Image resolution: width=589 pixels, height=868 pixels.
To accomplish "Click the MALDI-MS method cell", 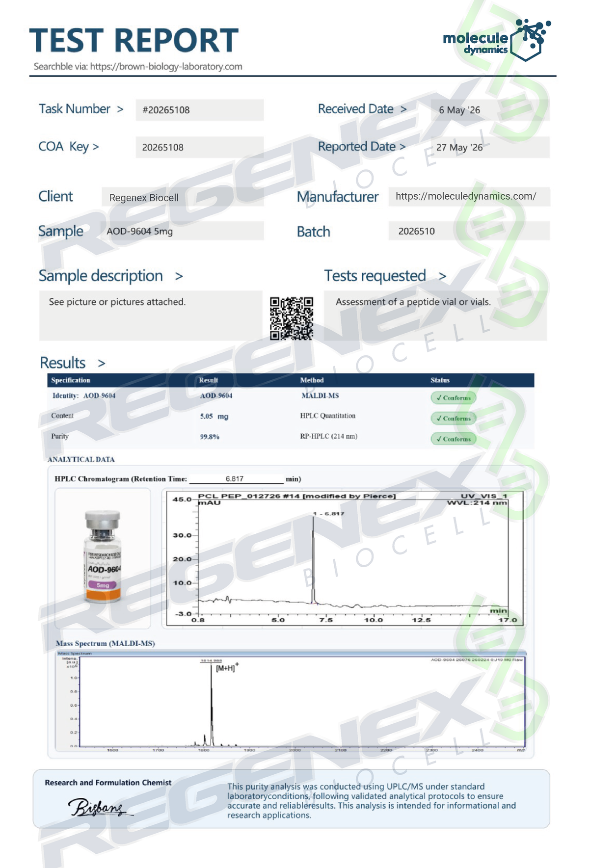I will 320,395.
